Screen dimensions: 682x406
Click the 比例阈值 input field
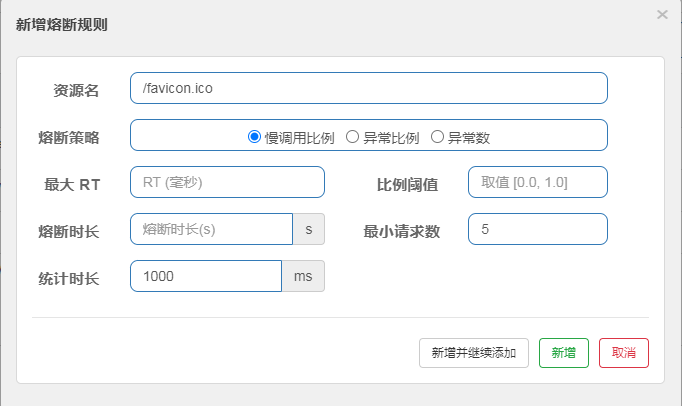538,182
